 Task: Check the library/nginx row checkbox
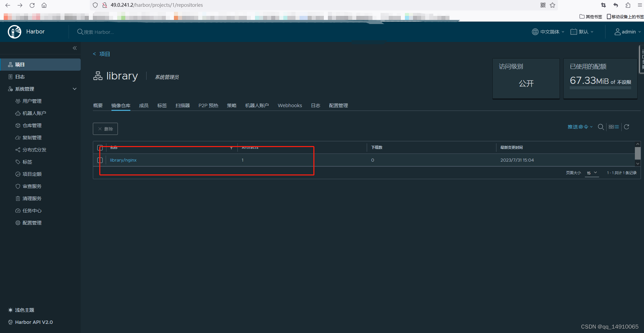tap(100, 160)
